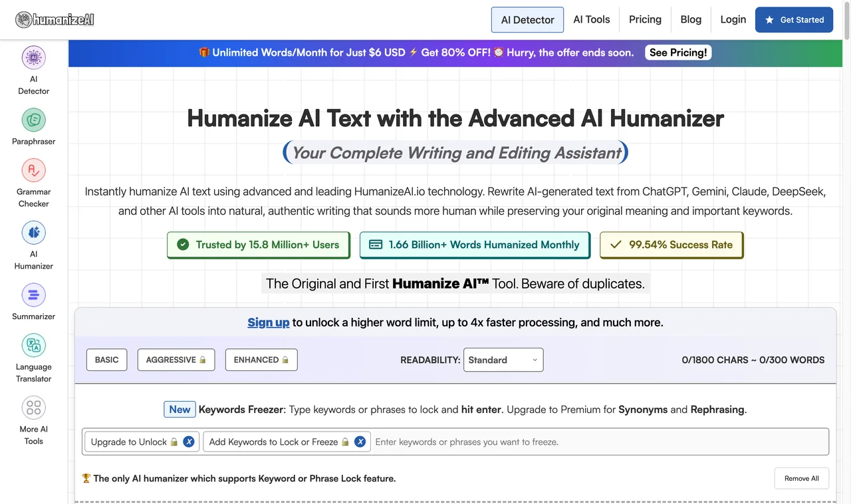The width and height of the screenshot is (851, 504).
Task: Open the AI Humanizer sidebar icon
Action: pyautogui.click(x=33, y=233)
